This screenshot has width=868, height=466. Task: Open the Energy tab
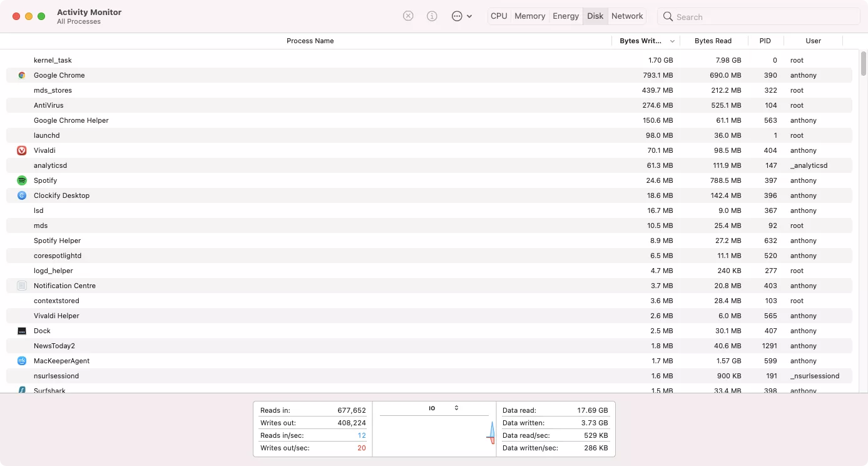pos(565,16)
